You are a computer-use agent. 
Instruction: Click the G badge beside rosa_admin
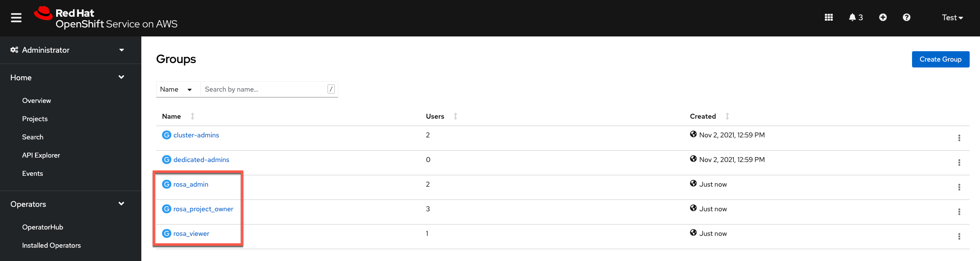tap(166, 184)
